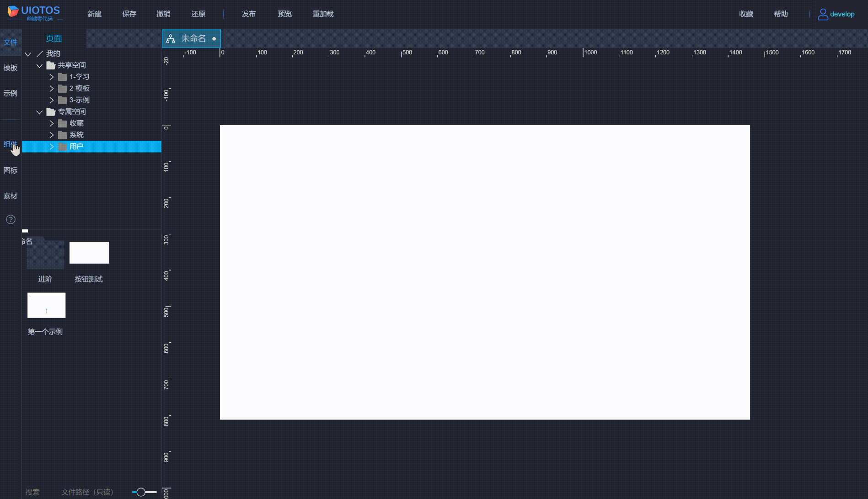Expand the 1-学习 folder

(51, 77)
